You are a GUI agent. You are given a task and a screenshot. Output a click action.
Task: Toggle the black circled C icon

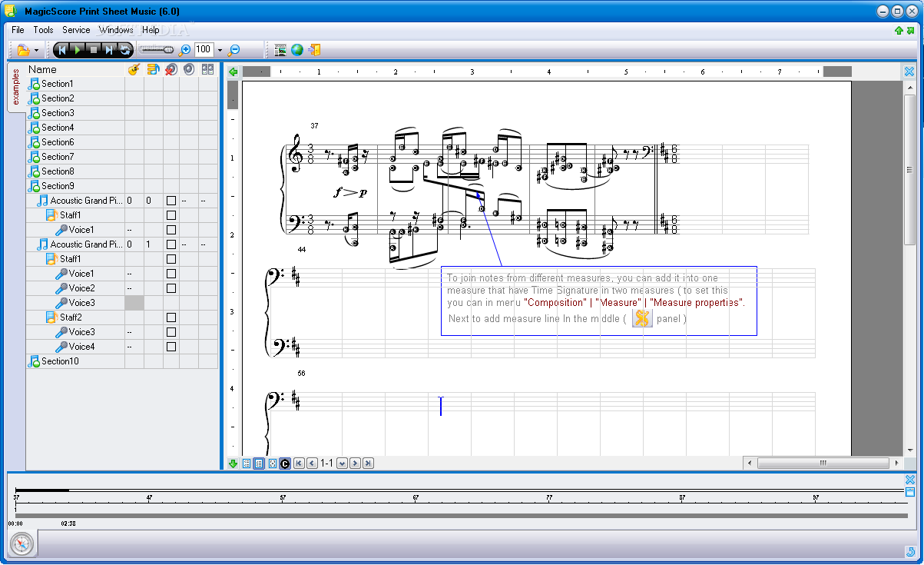[x=285, y=464]
